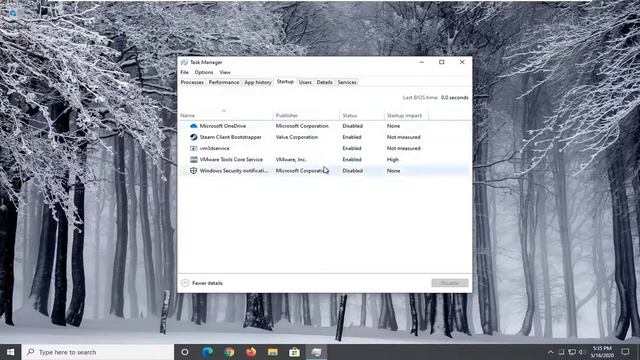The height and width of the screenshot is (360, 640).
Task: Select the Steam Client Bootstrapper name text
Action: (231, 137)
